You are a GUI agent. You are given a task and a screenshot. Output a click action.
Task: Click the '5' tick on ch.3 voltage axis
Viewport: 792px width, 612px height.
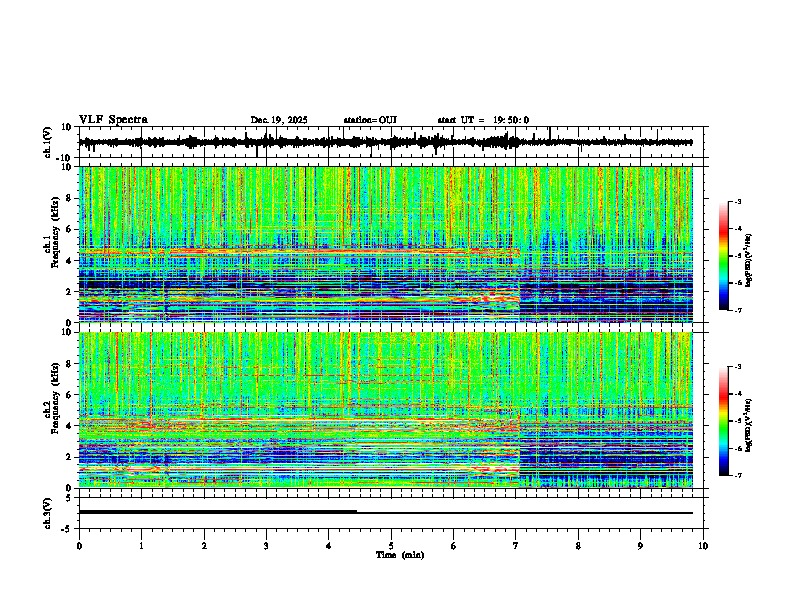(70, 498)
